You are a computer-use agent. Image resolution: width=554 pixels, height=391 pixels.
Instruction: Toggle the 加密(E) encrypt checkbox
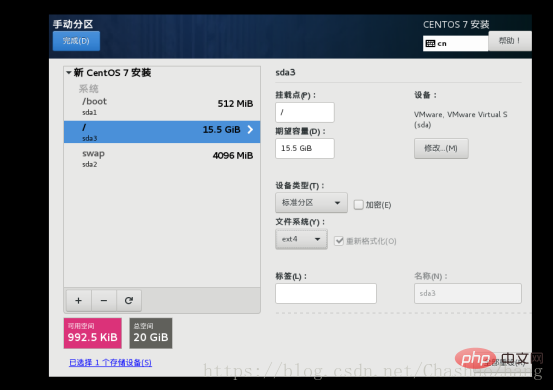coord(359,205)
